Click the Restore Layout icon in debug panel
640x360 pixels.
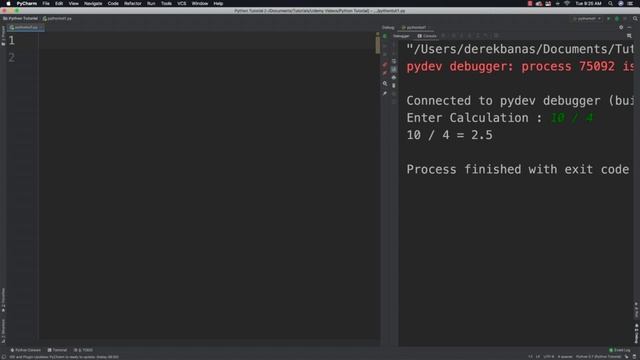click(629, 36)
